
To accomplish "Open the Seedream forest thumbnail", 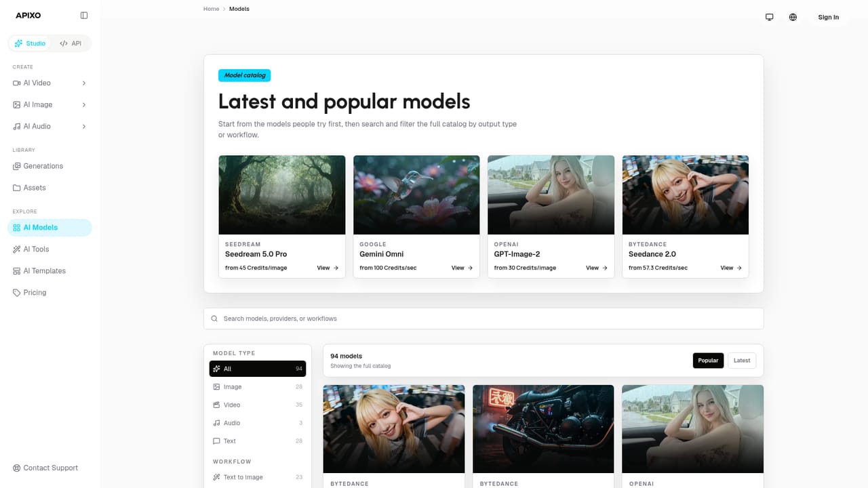I will (x=282, y=195).
